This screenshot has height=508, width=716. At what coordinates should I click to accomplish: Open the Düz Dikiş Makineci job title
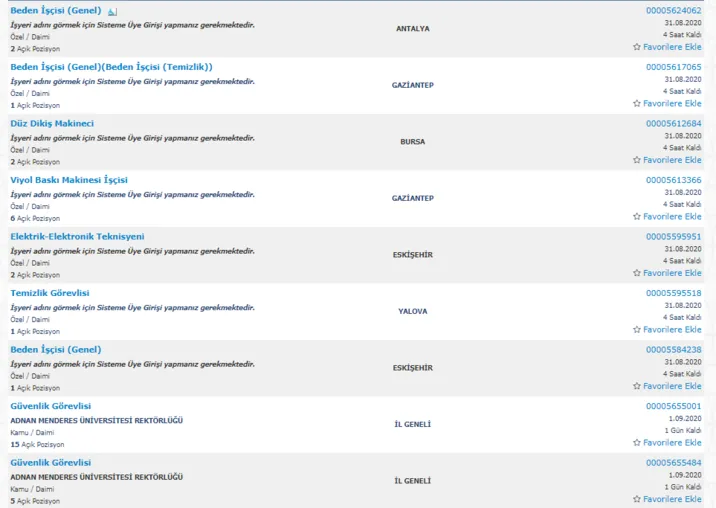pos(52,123)
